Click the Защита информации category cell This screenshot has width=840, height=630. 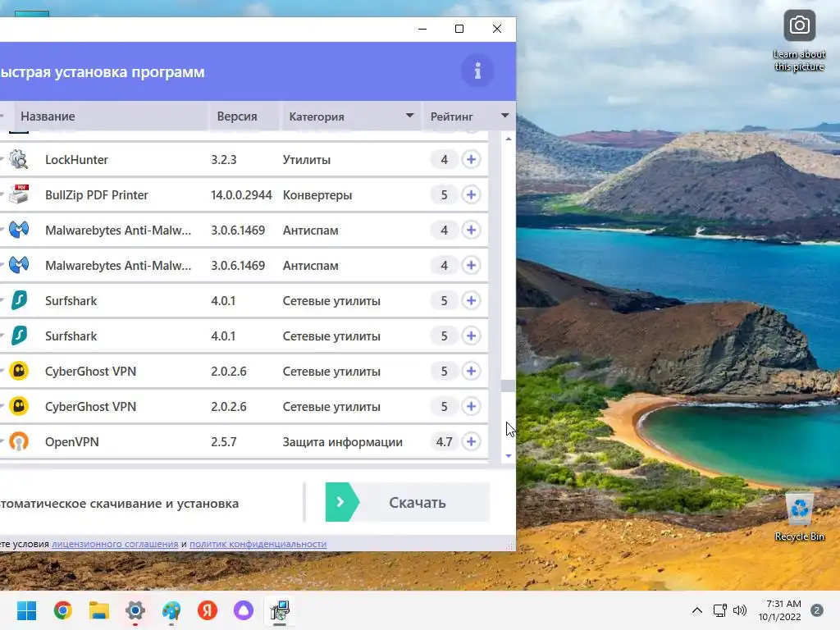(342, 442)
